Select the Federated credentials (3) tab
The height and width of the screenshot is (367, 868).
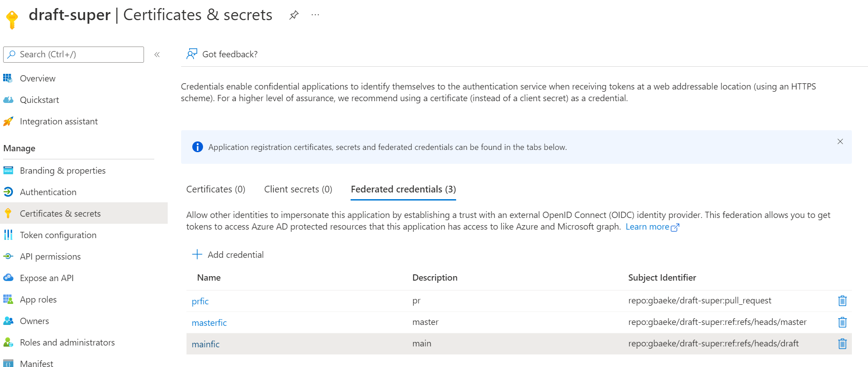point(403,189)
